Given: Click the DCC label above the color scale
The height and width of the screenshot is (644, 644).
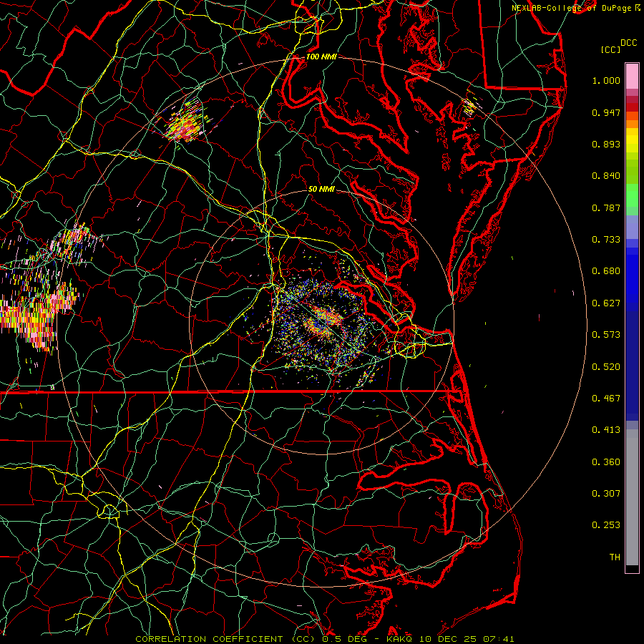Looking at the screenshot, I should pyautogui.click(x=628, y=43).
